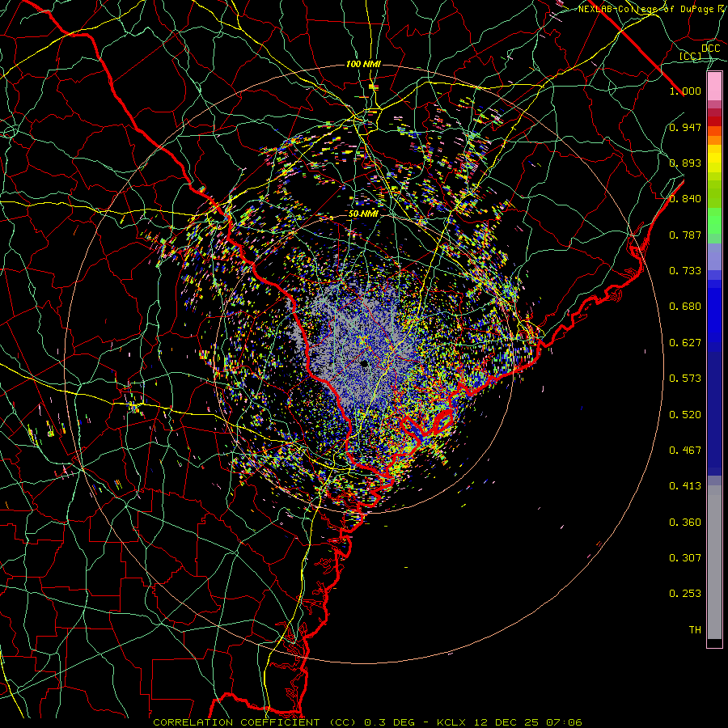The height and width of the screenshot is (728, 728).
Task: Click the black radar site dot
Action: (365, 364)
